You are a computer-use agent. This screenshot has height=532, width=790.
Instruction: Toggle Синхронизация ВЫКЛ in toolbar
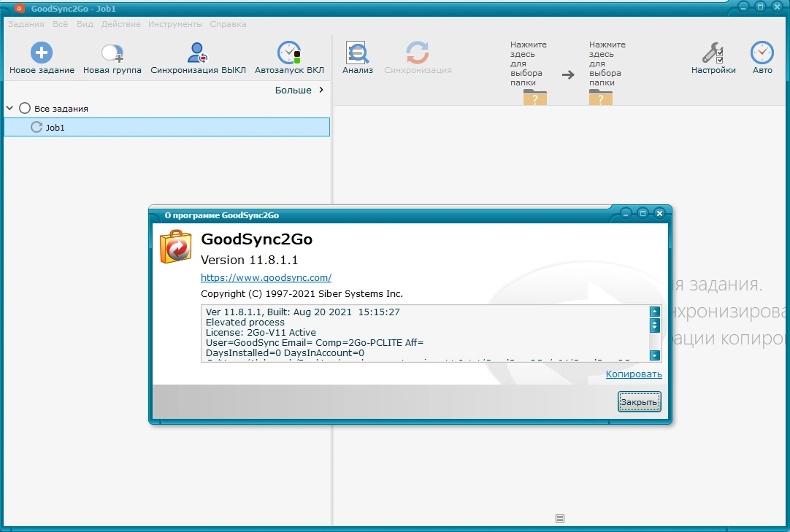198,58
